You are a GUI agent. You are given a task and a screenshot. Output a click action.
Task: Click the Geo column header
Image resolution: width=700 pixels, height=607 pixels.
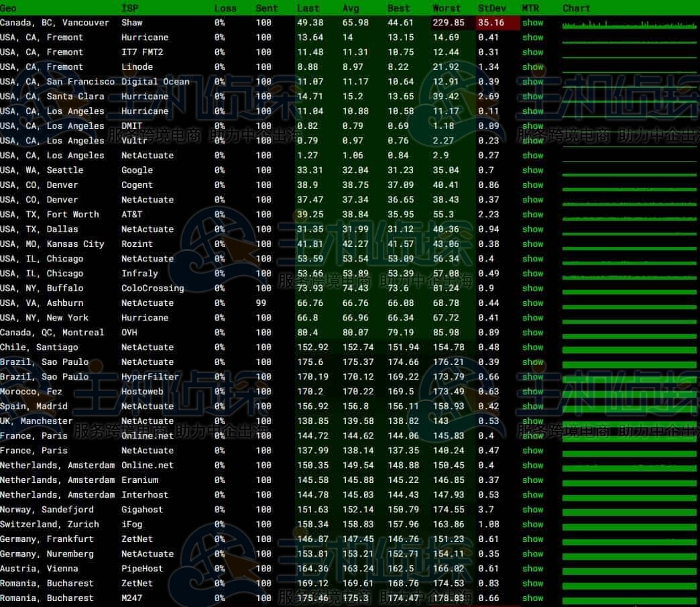pos(9,8)
